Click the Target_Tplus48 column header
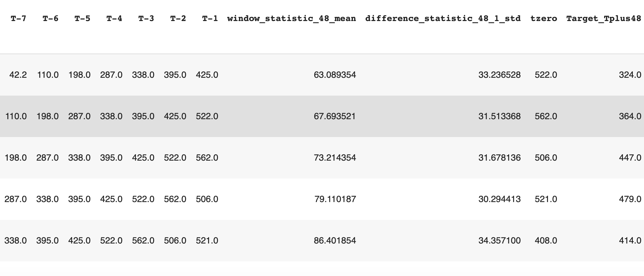The height and width of the screenshot is (276, 644). click(x=603, y=18)
